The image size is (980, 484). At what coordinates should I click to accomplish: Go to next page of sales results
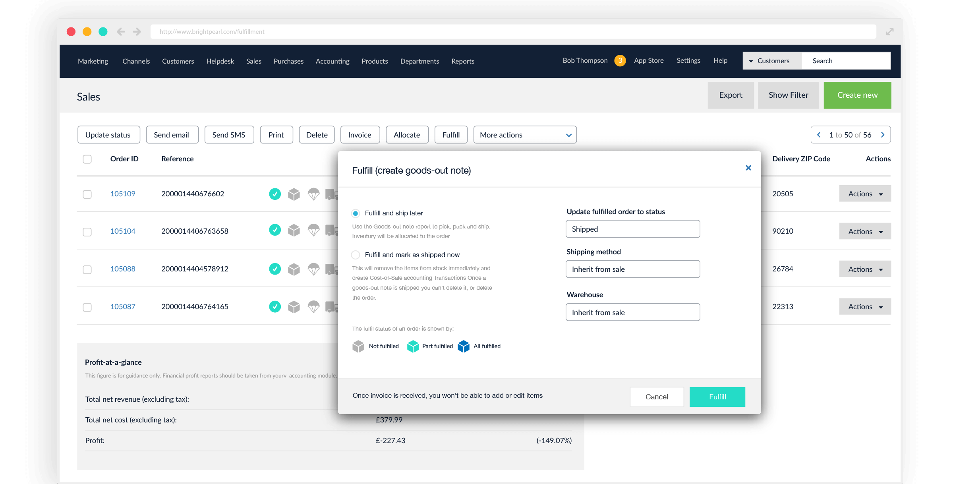pos(883,135)
